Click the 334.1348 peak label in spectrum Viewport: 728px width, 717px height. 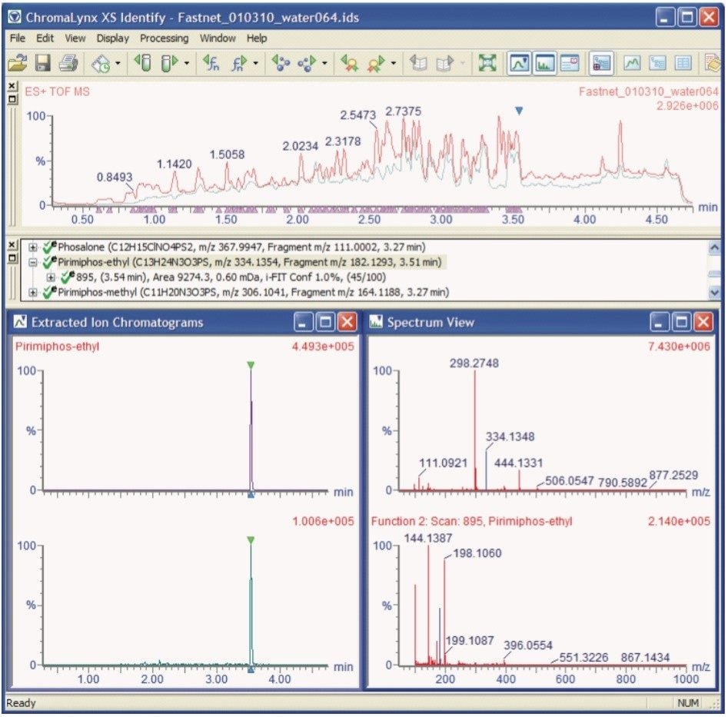(x=510, y=437)
